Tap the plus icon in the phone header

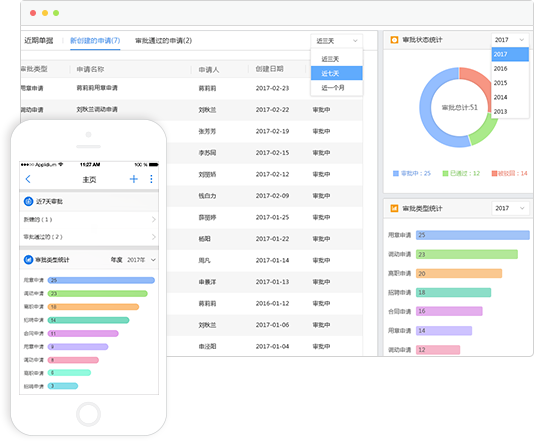point(134,179)
